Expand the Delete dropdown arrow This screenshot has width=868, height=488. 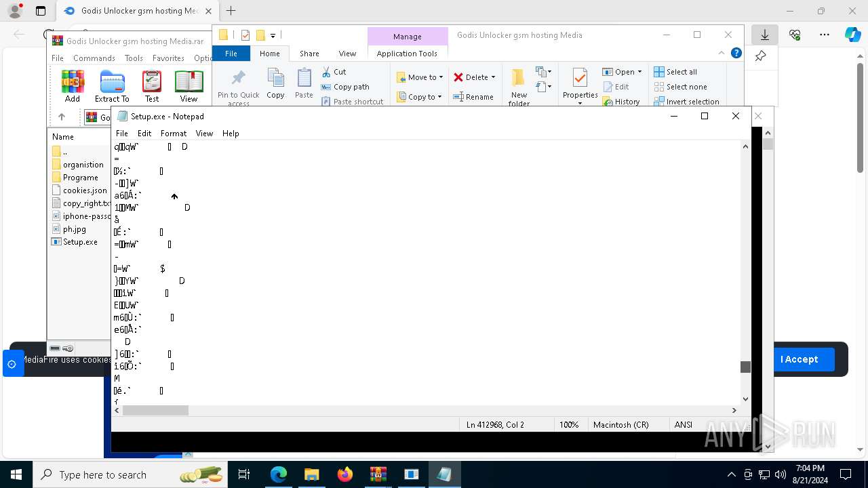coord(493,77)
